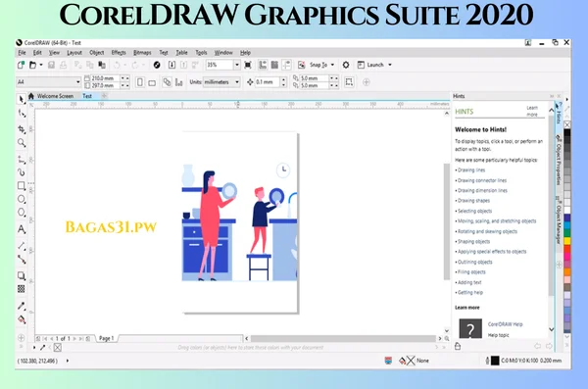Open the Bitmaps menu
The width and height of the screenshot is (588, 389).
point(142,53)
